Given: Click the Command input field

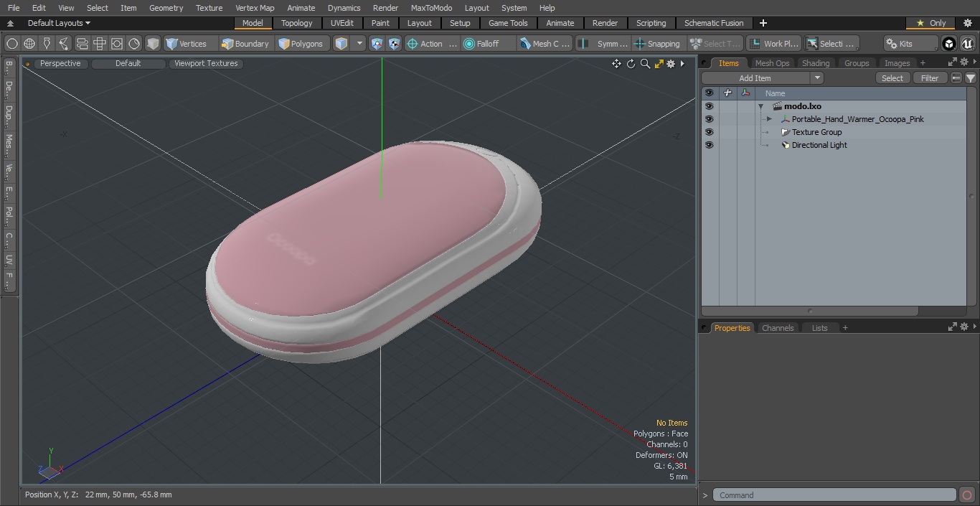Looking at the screenshot, I should coord(836,495).
